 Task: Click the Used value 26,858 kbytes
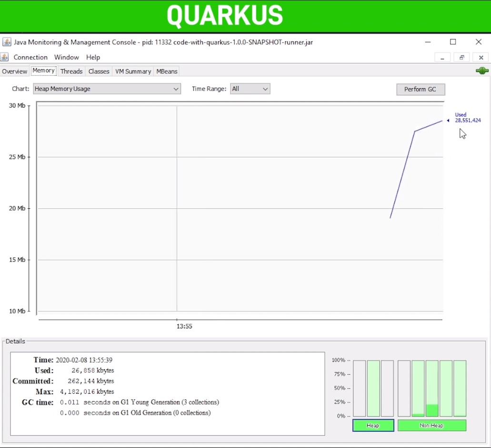pos(93,370)
